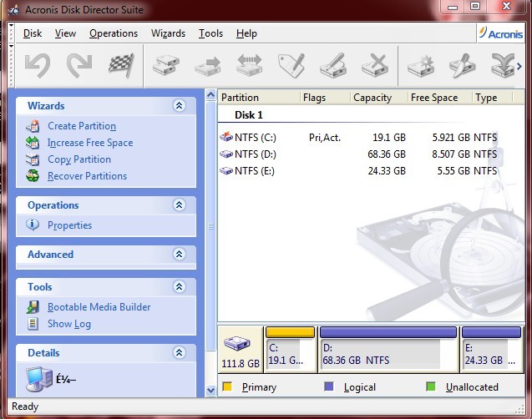
Task: Sort by the Flags column header
Action: 326,98
